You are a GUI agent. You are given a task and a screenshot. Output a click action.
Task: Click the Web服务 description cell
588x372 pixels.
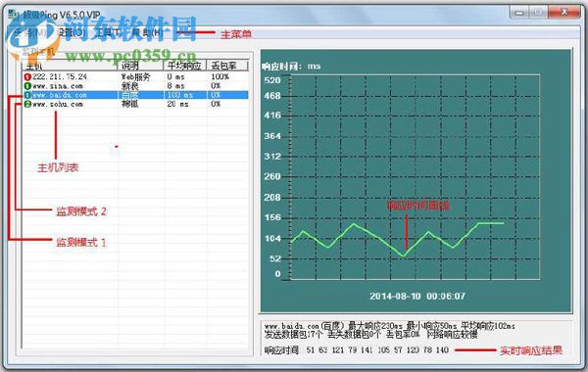click(x=135, y=76)
